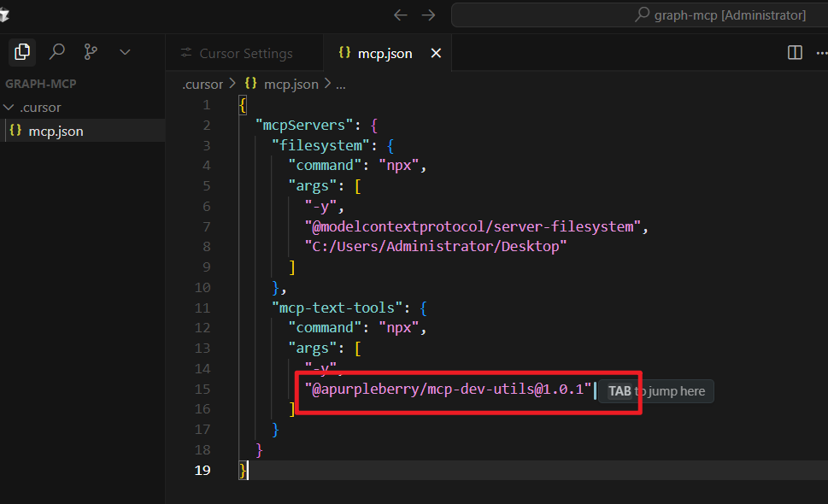Viewport: 828px width, 504px height.
Task: Open the Search view icon
Action: (x=57, y=52)
